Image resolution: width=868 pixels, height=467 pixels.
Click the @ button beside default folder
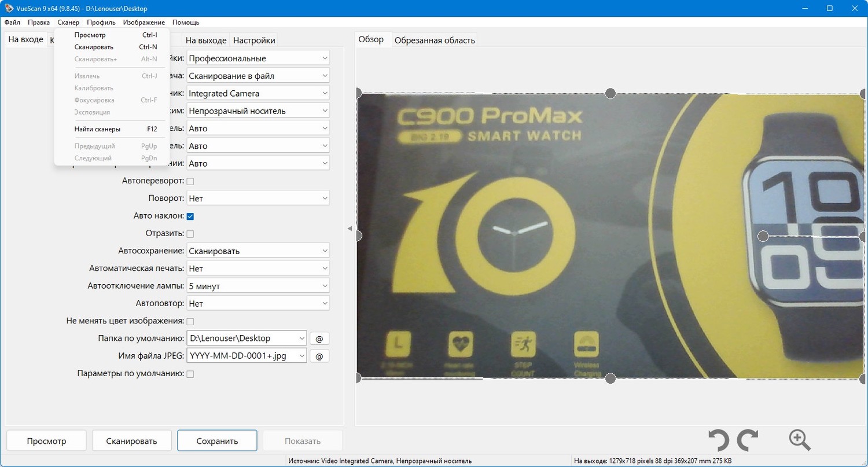point(319,339)
